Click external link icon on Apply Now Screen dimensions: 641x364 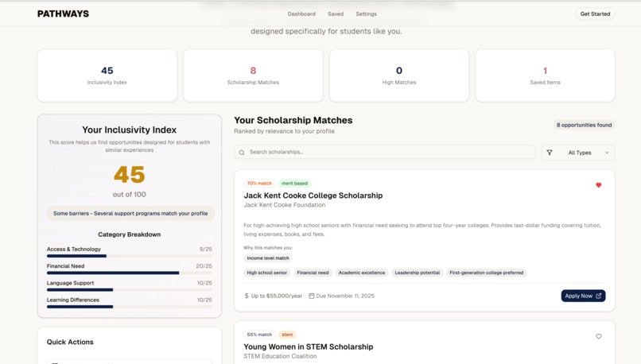point(599,296)
